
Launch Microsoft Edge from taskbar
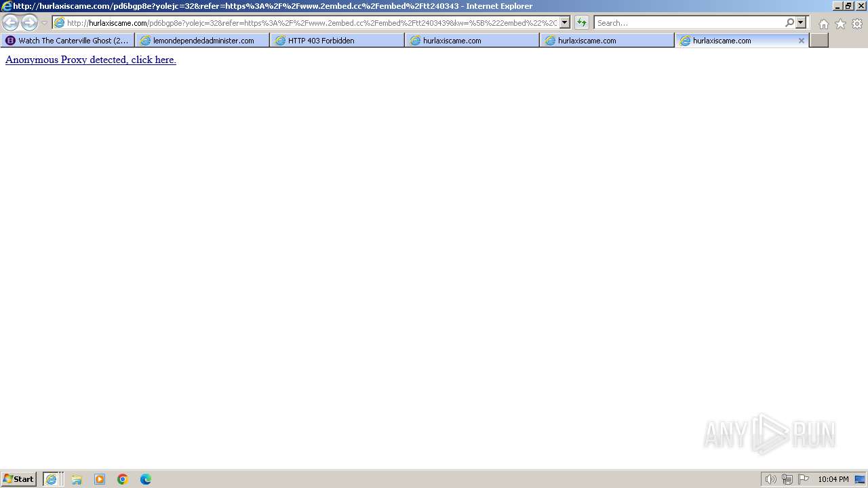(x=146, y=479)
